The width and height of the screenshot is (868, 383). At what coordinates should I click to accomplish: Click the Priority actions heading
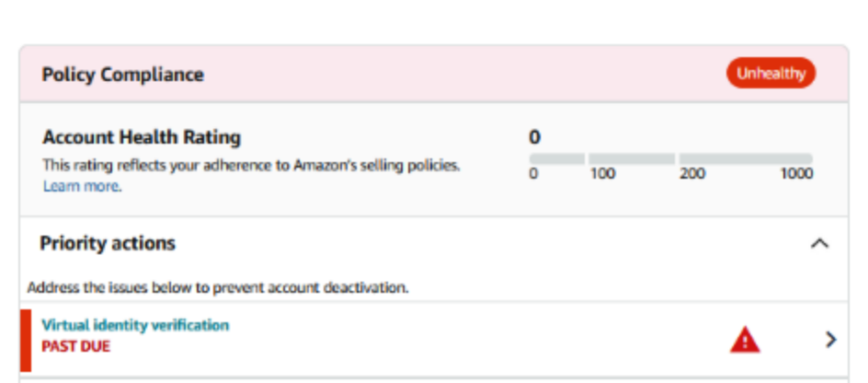108,243
